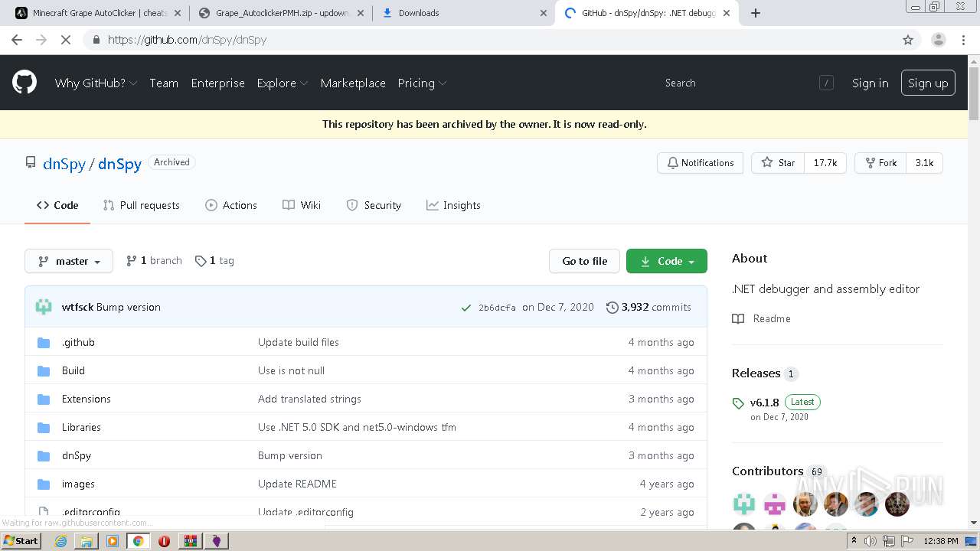
Task: Click commit hash 2b6dcfa
Action: coord(497,308)
